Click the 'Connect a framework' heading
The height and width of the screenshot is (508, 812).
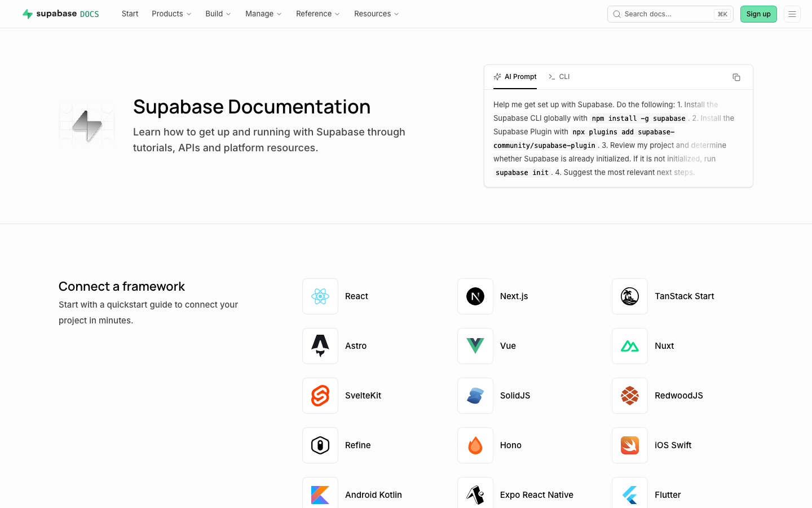click(122, 286)
